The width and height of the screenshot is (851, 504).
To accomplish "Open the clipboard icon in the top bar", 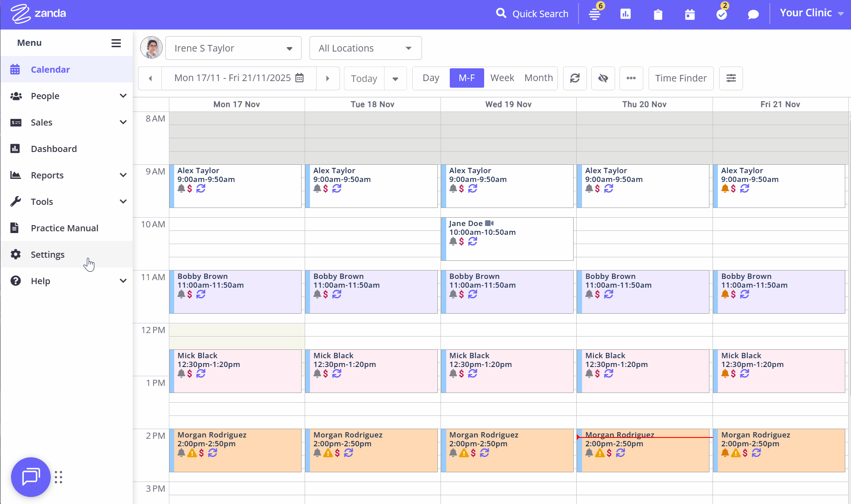I will [x=658, y=14].
